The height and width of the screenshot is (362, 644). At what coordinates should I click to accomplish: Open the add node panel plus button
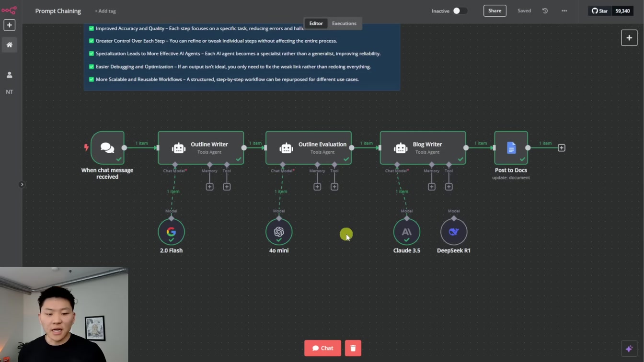(629, 38)
